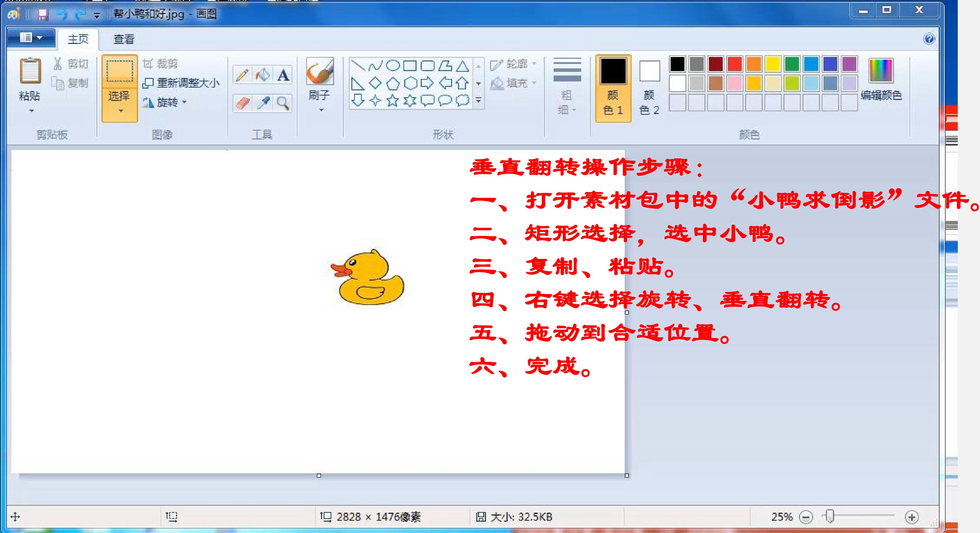Screen dimensions: 980x533
Task: Select the Pencil tool
Action: [242, 75]
